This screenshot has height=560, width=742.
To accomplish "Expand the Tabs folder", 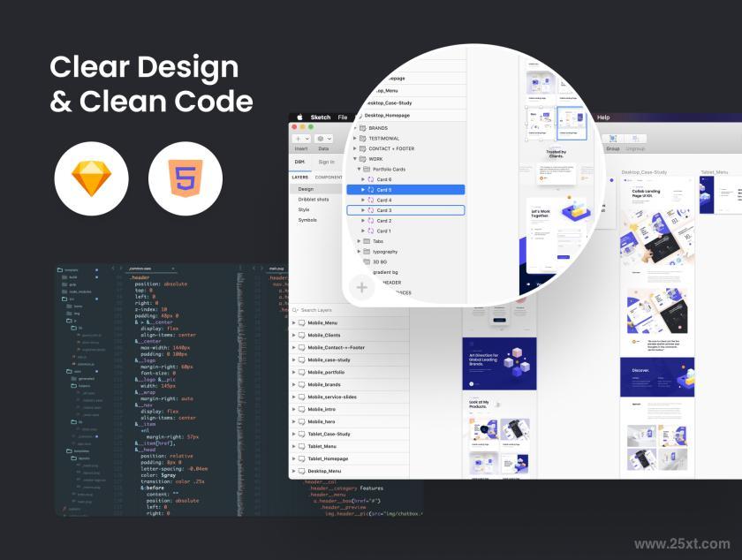I will click(360, 241).
